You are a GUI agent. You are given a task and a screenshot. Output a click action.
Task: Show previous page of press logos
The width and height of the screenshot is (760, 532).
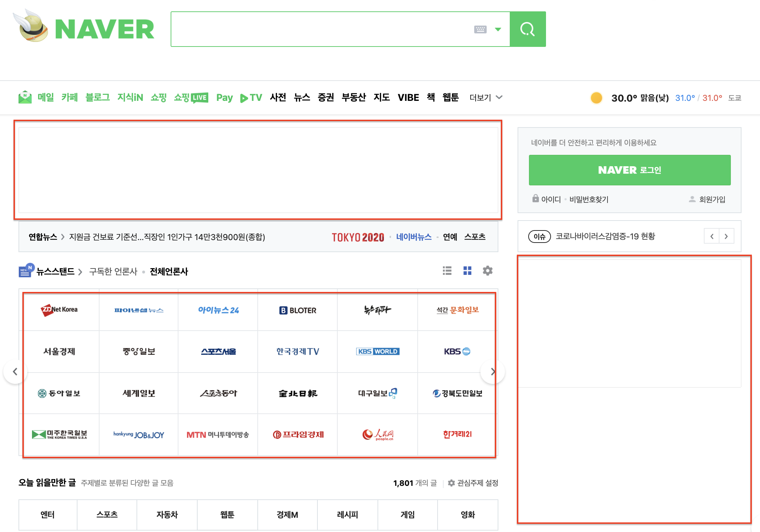[15, 372]
